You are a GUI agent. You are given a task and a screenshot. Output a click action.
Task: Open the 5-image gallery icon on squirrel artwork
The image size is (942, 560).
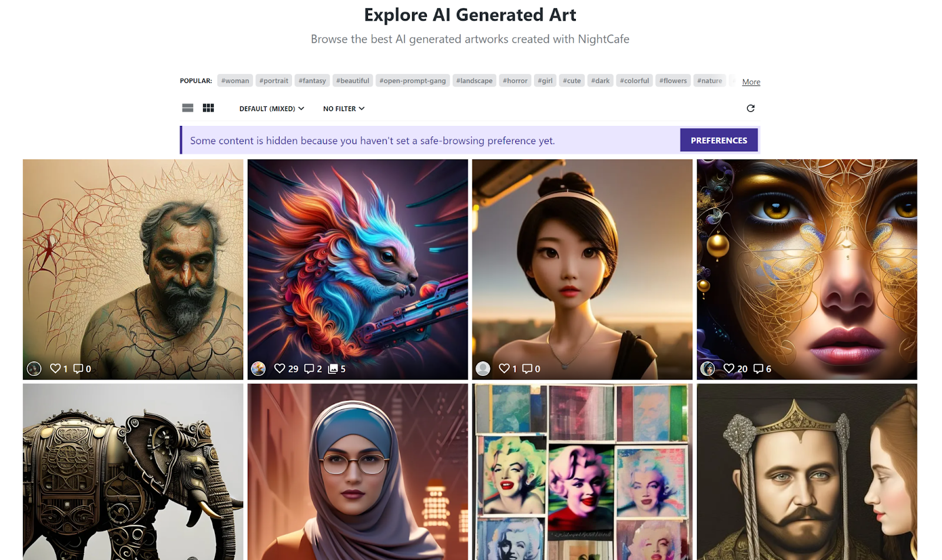pyautogui.click(x=333, y=369)
